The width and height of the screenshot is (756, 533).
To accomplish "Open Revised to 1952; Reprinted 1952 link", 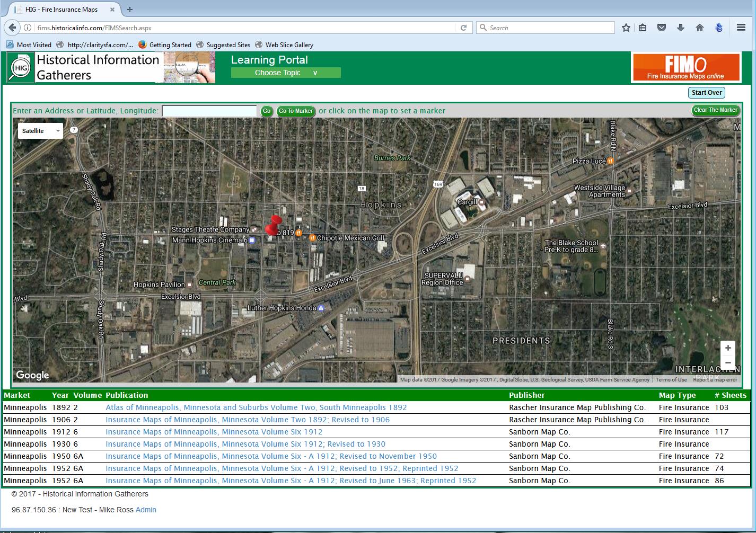I will click(282, 468).
